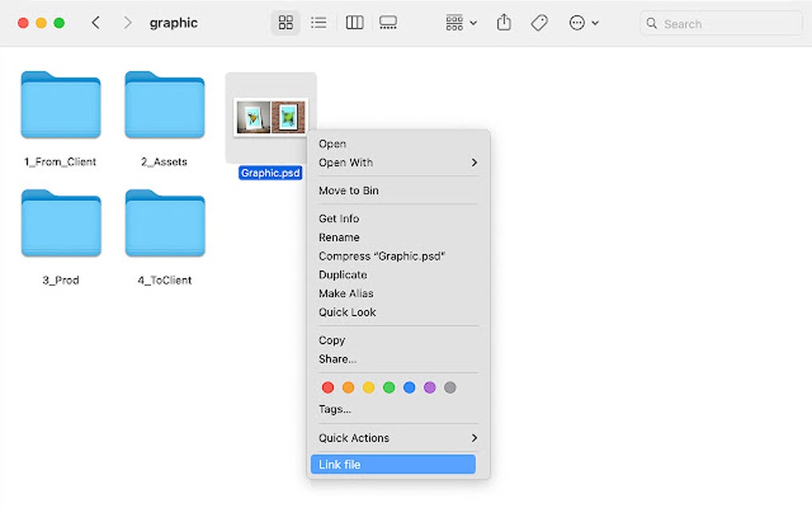Switch to Gallery view
Screen dimensions: 812x508
click(x=388, y=22)
